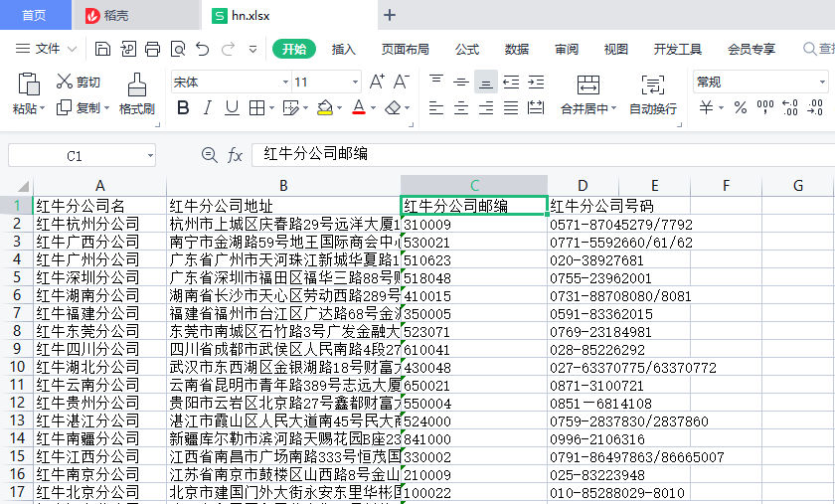Switch to 公式 ribbon tab

[467, 49]
